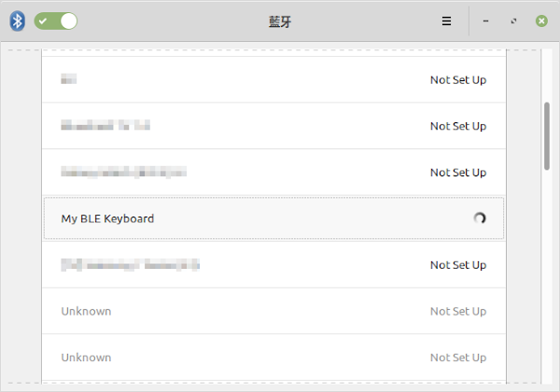Image resolution: width=560 pixels, height=392 pixels.
Task: Click Not Set Up below My BLE Keyboard row
Action: (x=458, y=265)
